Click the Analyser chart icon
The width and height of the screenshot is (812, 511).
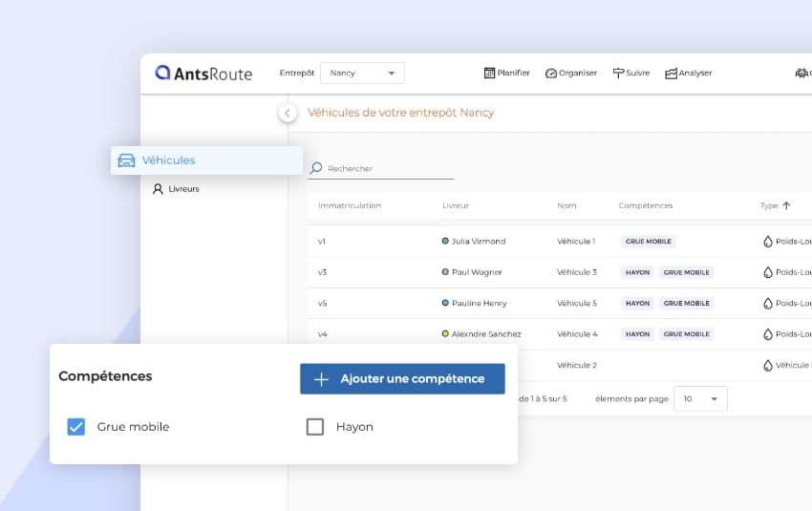point(671,73)
